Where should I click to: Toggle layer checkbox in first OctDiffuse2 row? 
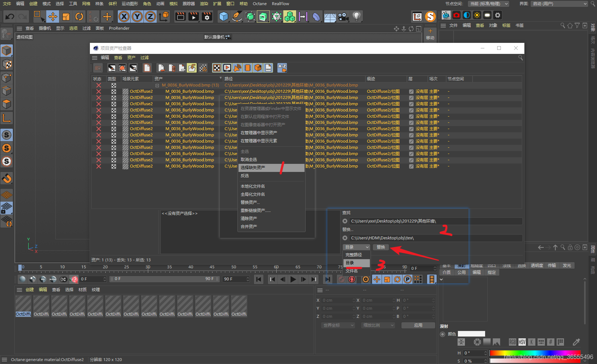(x=411, y=92)
